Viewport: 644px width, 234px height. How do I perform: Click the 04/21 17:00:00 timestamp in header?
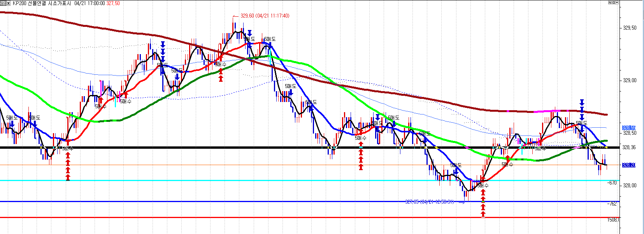click(89, 3)
